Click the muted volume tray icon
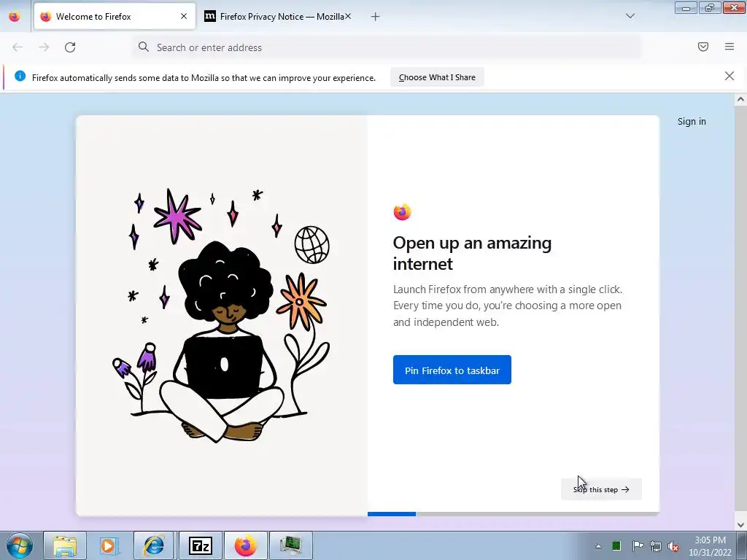Screen dimensions: 747x560 click(673, 546)
